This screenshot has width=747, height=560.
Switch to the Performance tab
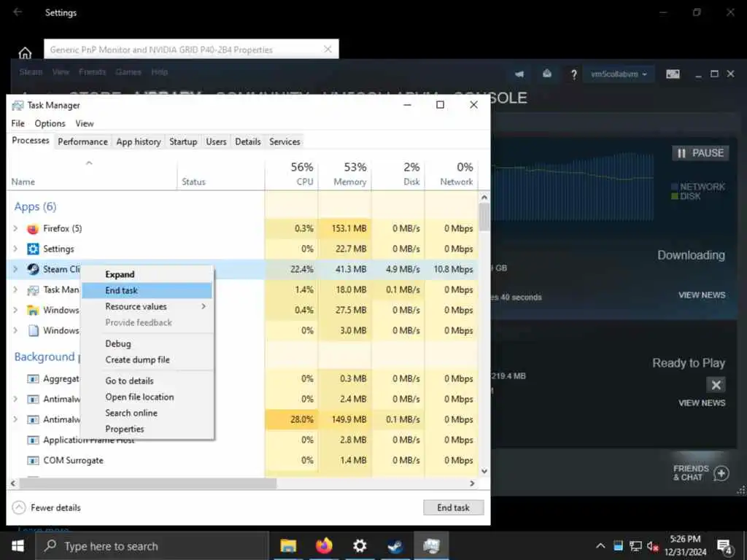[82, 141]
